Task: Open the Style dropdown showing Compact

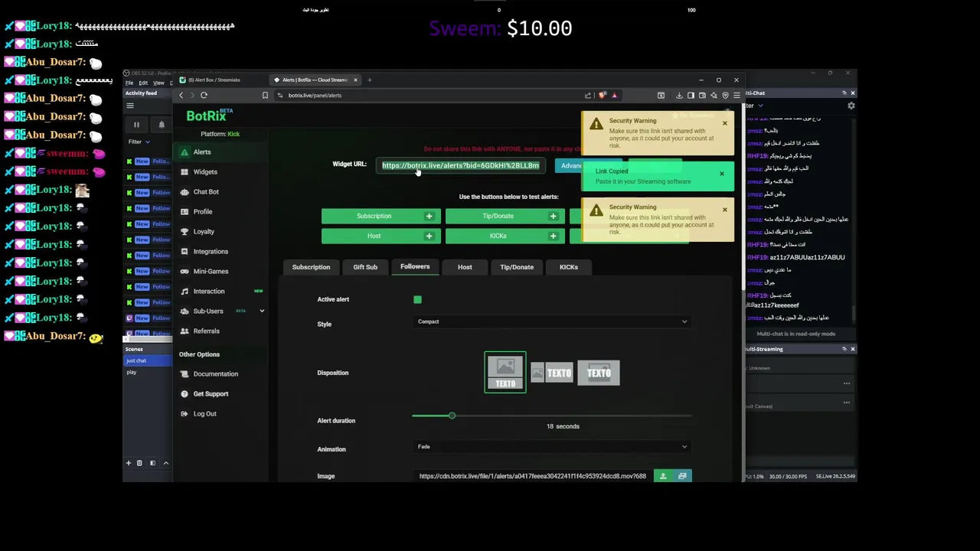Action: tap(551, 321)
